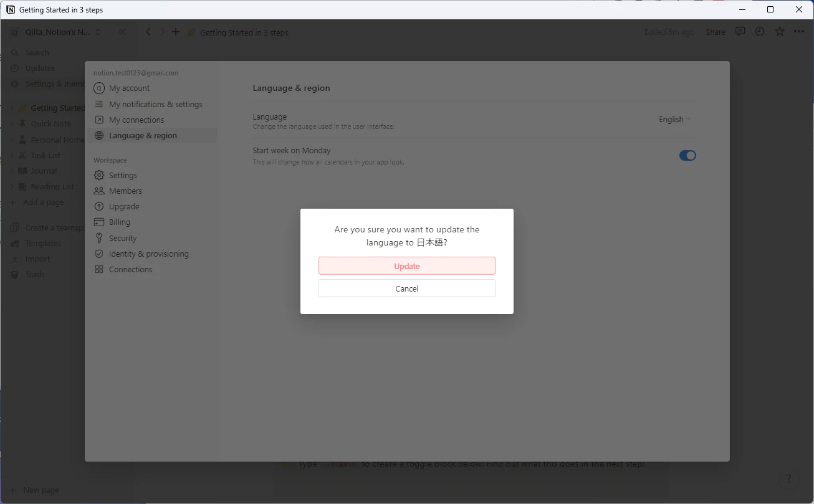This screenshot has height=504, width=814.
Task: Expand the Task List page toggle
Action: [x=12, y=155]
